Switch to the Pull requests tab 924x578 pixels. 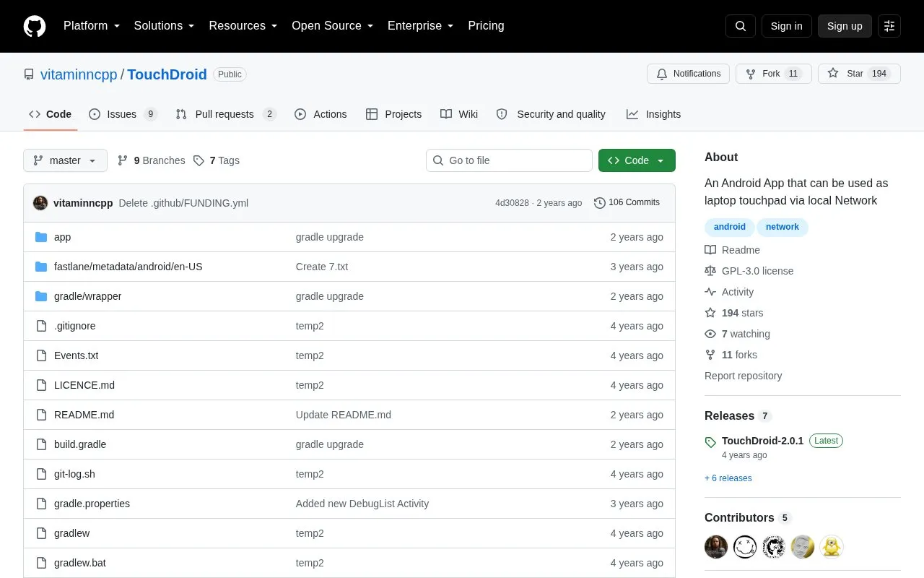[226, 114]
